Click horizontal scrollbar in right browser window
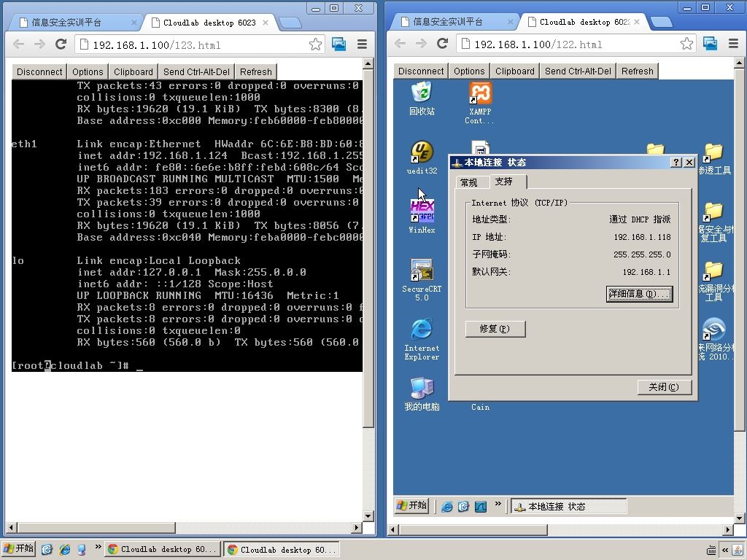 pyautogui.click(x=473, y=529)
